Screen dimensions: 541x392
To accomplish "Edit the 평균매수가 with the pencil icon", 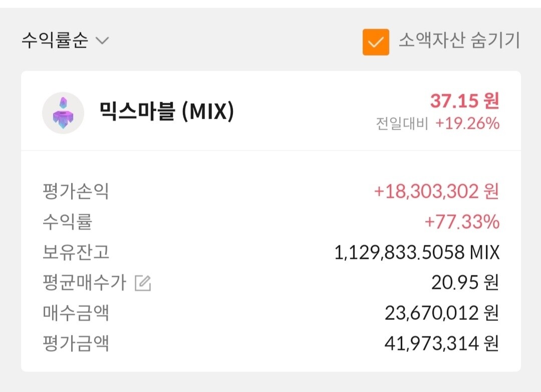I will click(x=143, y=283).
